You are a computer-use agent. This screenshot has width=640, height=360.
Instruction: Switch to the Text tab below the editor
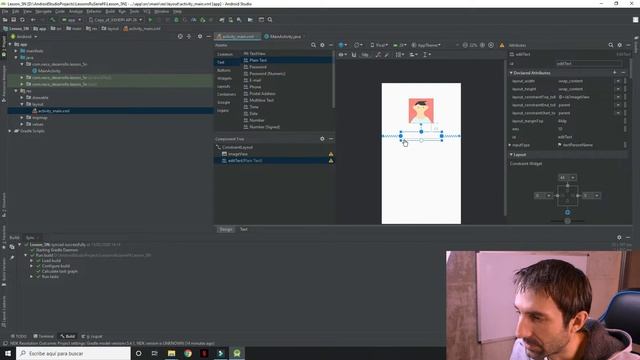(244, 229)
